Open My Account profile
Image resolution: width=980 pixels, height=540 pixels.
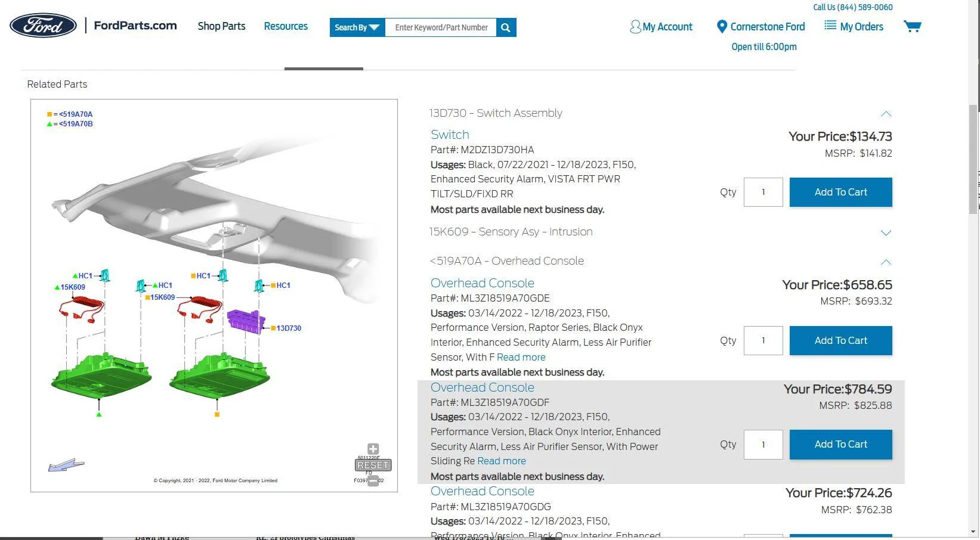(661, 27)
